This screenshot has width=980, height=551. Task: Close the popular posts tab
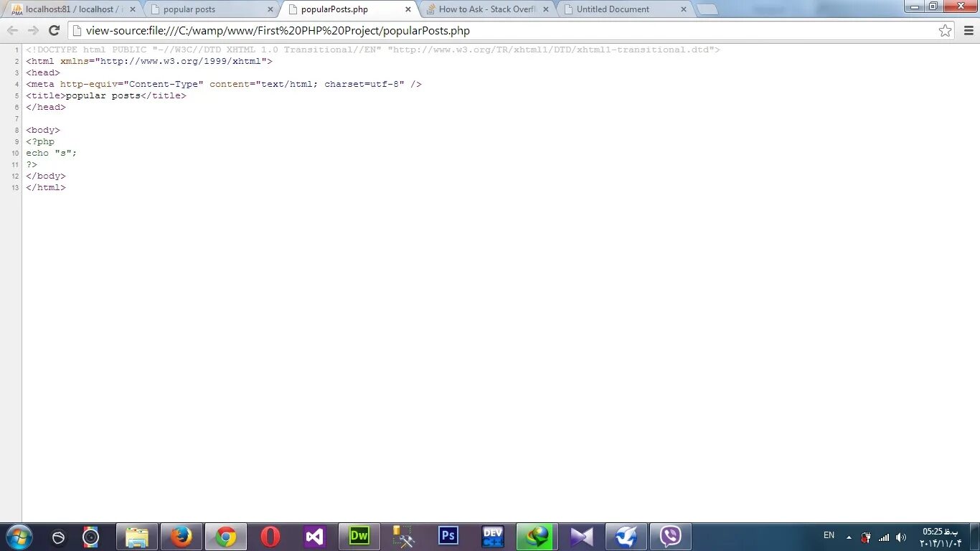[x=270, y=9]
